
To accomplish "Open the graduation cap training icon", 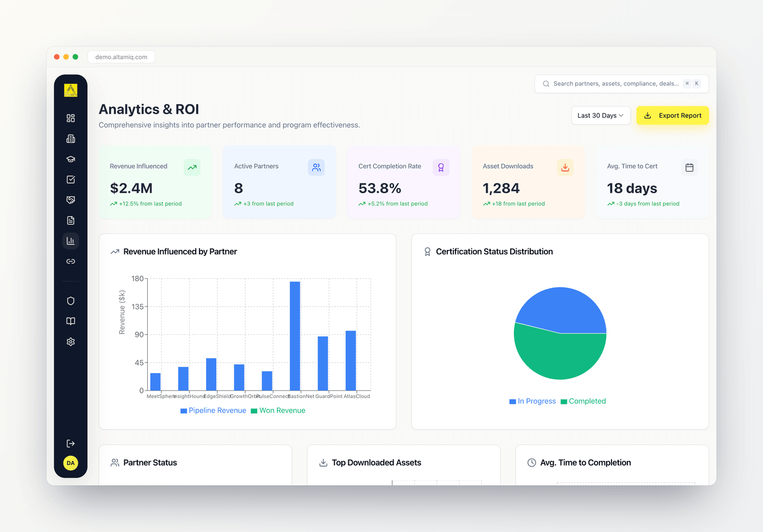I will (71, 159).
